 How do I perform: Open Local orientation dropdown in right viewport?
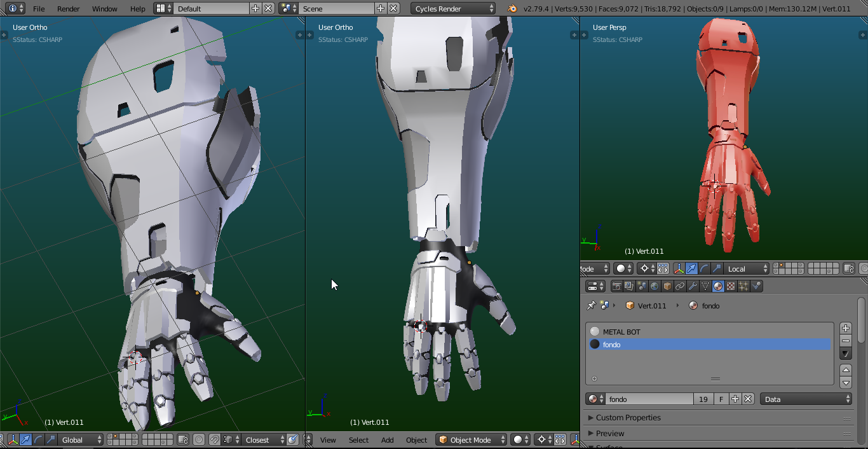click(747, 268)
